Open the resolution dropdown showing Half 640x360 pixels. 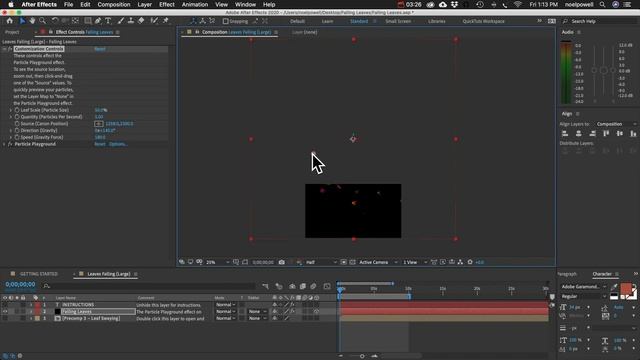321,262
